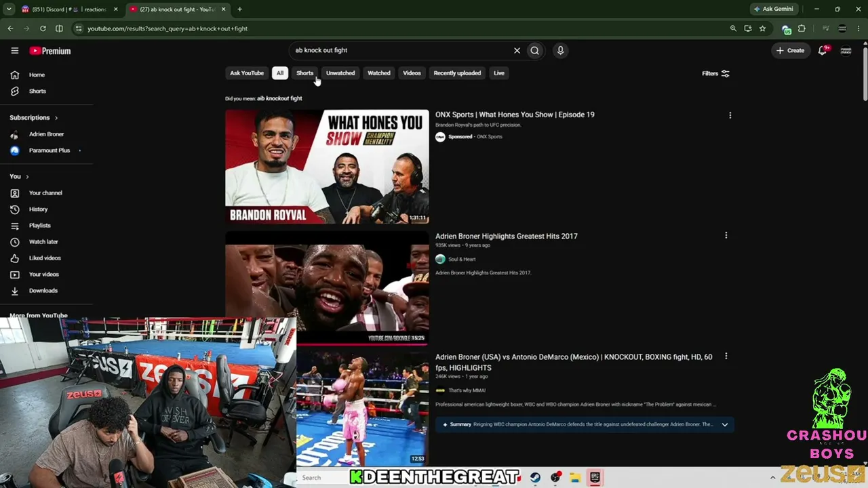Open 'Adrien Broner Highlights Greatest Hits 2017' title
The image size is (868, 488).
coord(507,236)
